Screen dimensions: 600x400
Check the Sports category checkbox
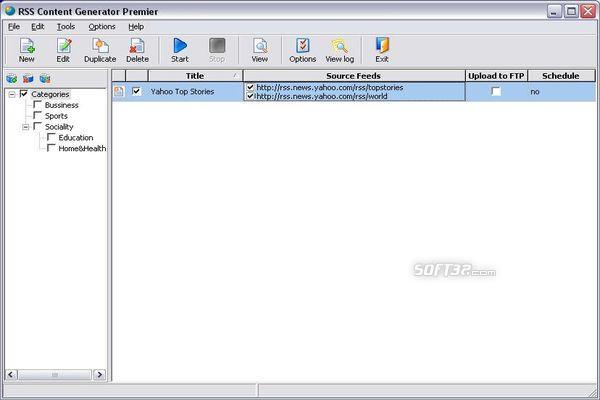[x=38, y=115]
